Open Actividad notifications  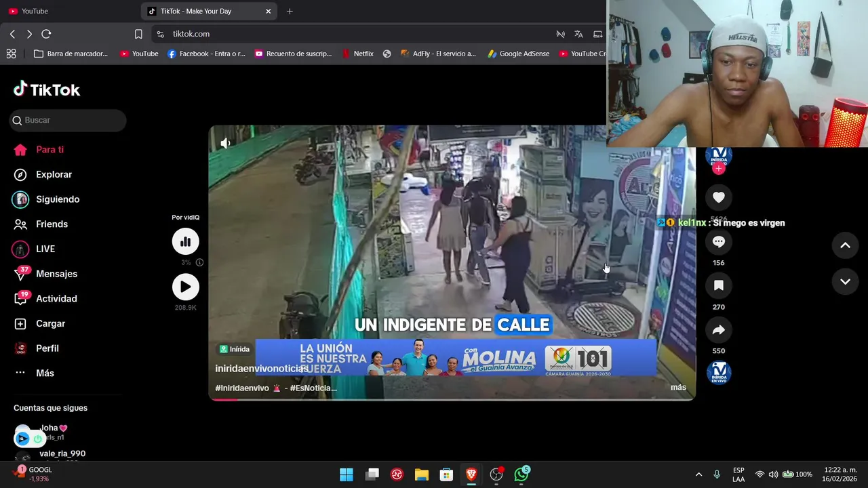[x=45, y=299]
